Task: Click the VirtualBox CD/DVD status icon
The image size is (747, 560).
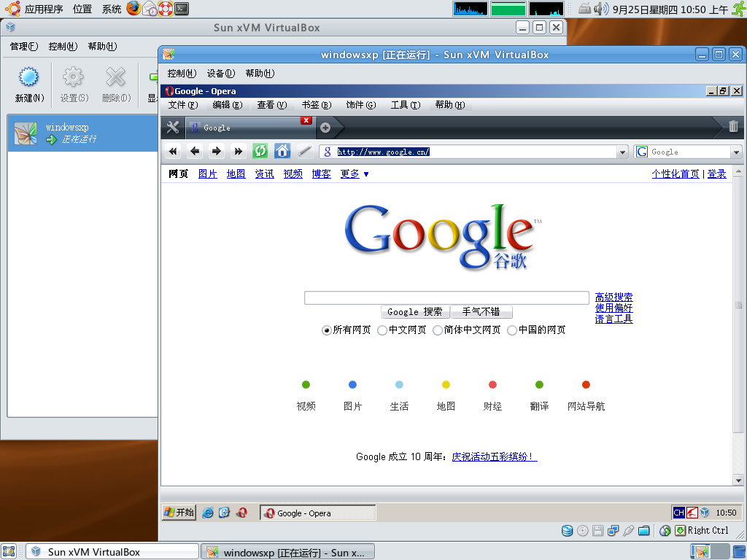Action: tap(582, 531)
